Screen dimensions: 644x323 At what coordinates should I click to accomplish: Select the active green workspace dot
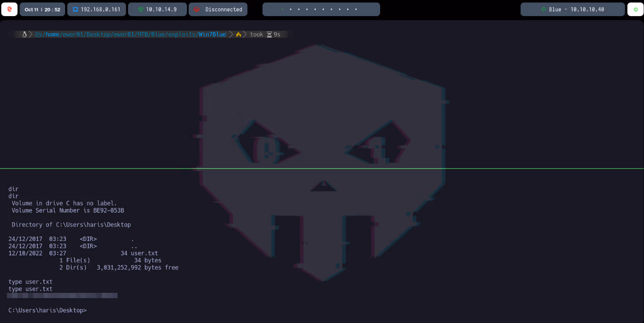click(x=282, y=9)
